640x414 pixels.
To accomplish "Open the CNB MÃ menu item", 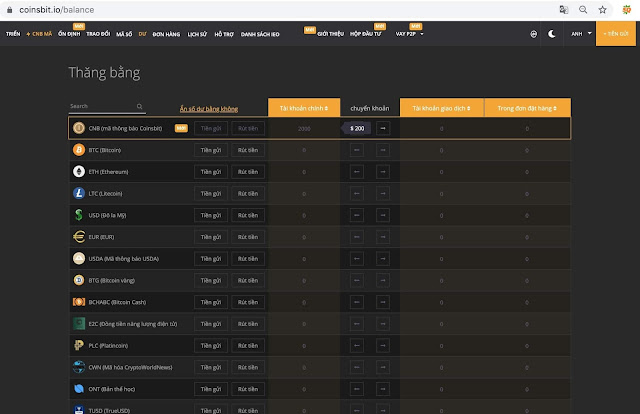I will point(39,34).
